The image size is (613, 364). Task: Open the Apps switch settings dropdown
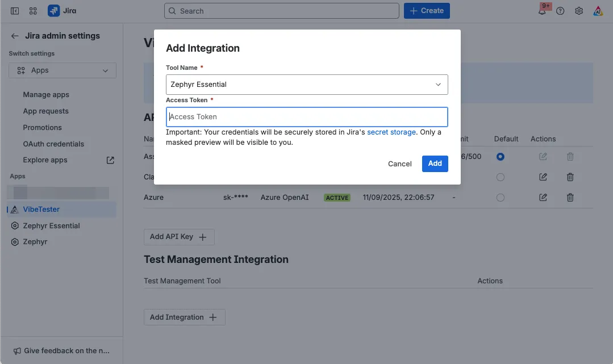[62, 70]
